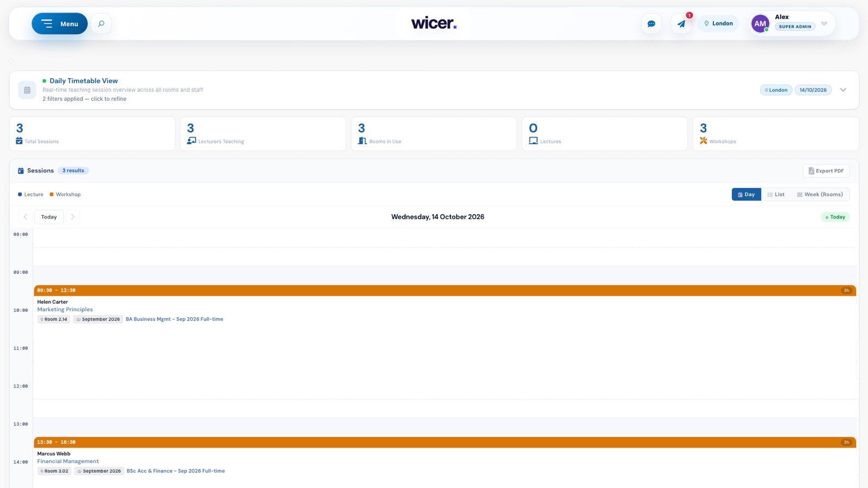Screen dimensions: 868x488
Task: Click the AM user avatar
Action: 760,23
